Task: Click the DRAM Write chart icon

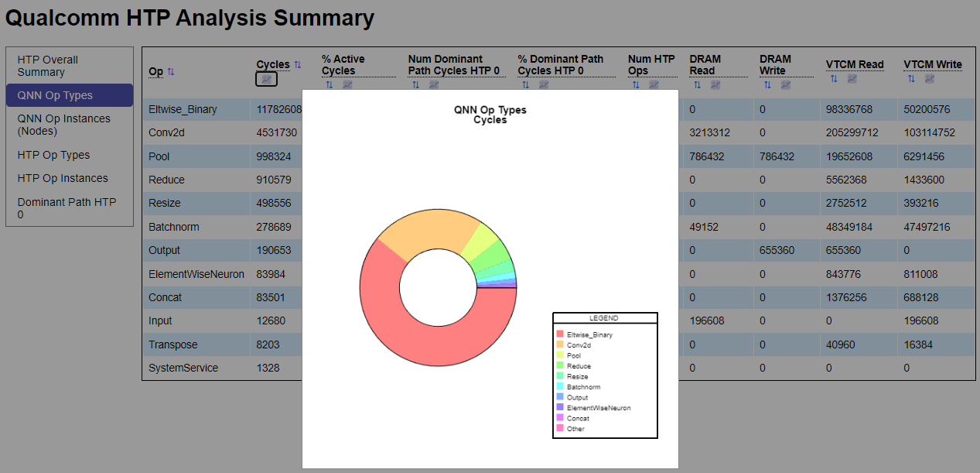Action: pyautogui.click(x=784, y=85)
